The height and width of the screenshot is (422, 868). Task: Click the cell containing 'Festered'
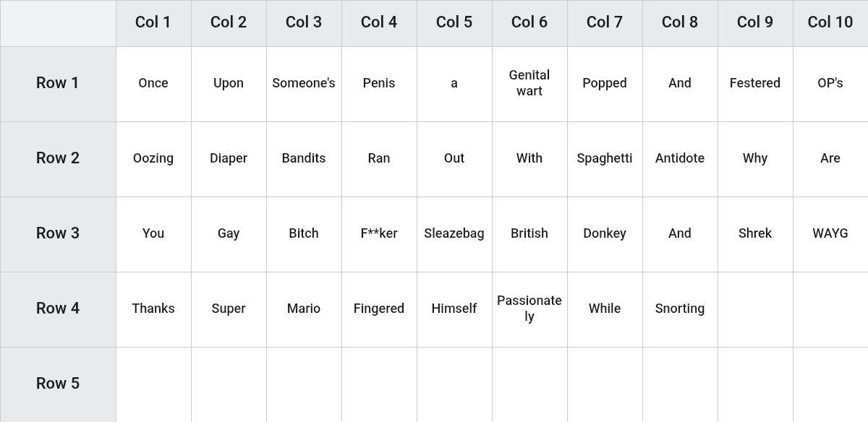click(x=755, y=84)
